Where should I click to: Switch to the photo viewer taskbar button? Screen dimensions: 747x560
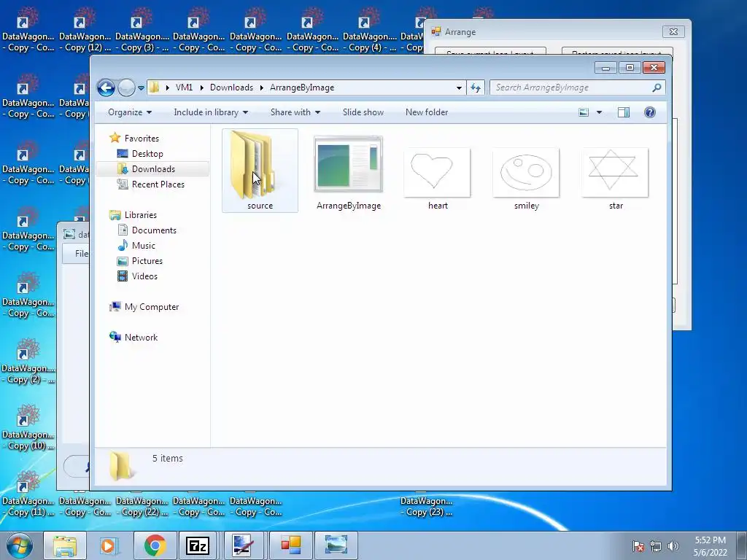point(336,545)
